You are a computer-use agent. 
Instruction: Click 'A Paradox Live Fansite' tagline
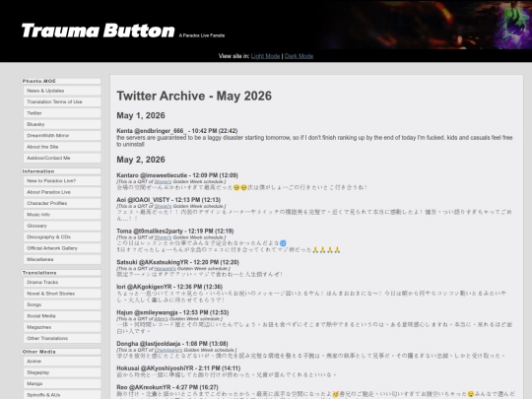[x=202, y=35]
